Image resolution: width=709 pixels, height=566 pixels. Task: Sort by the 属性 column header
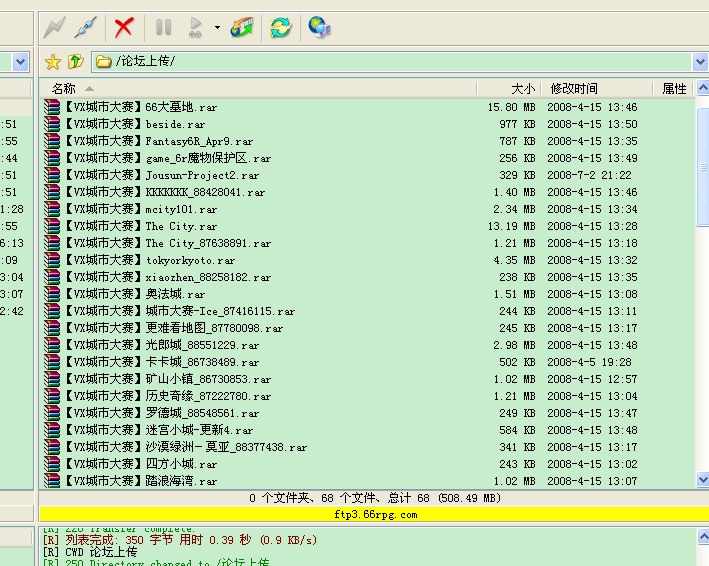[673, 89]
